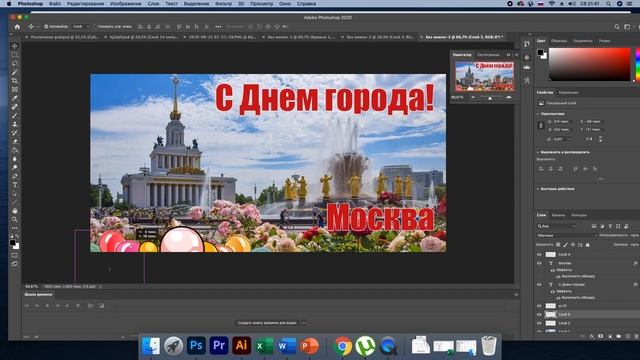Select the Brush tool
Screen dimensions: 640x360
coord(15,116)
